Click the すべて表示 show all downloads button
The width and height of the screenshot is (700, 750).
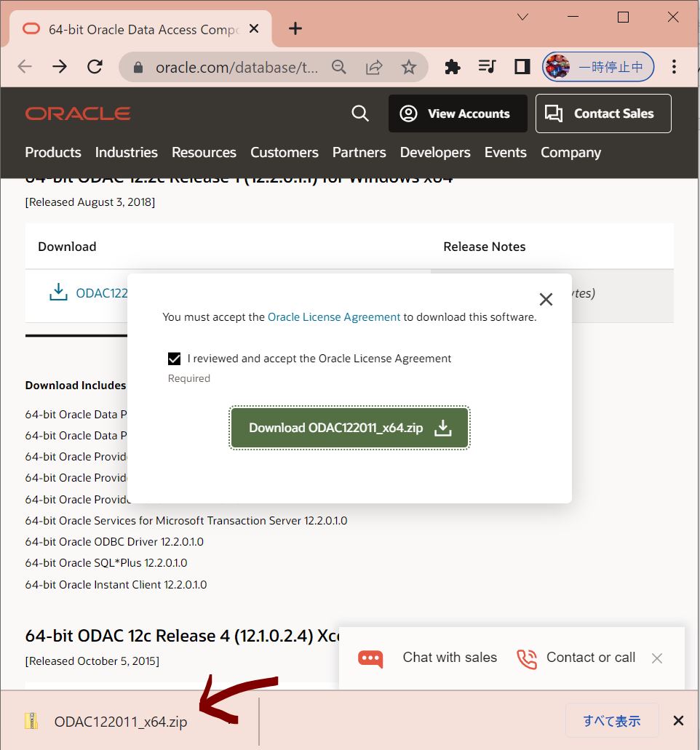pyautogui.click(x=611, y=721)
